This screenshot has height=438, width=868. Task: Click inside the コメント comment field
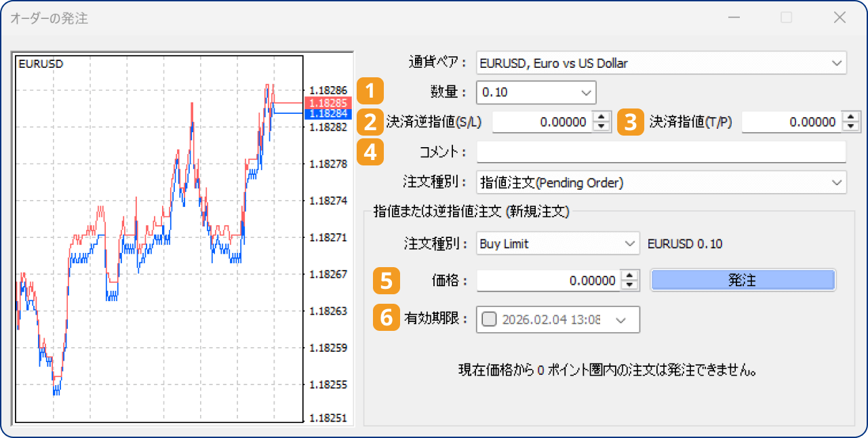661,152
